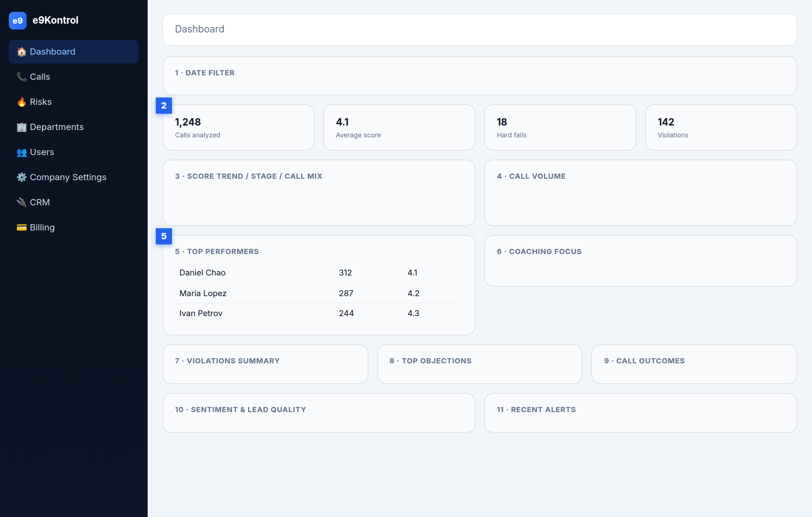Click the Hard fails label
Image resolution: width=812 pixels, height=517 pixels.
click(512, 135)
